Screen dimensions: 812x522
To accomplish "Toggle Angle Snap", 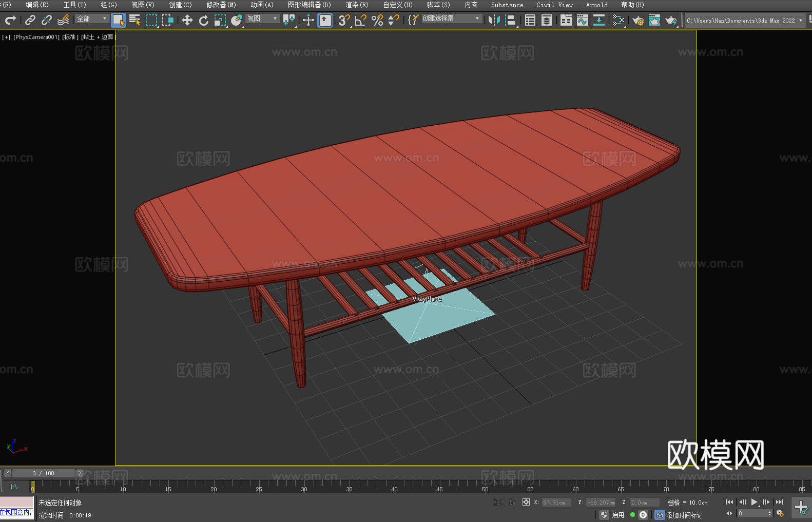I will click(361, 20).
